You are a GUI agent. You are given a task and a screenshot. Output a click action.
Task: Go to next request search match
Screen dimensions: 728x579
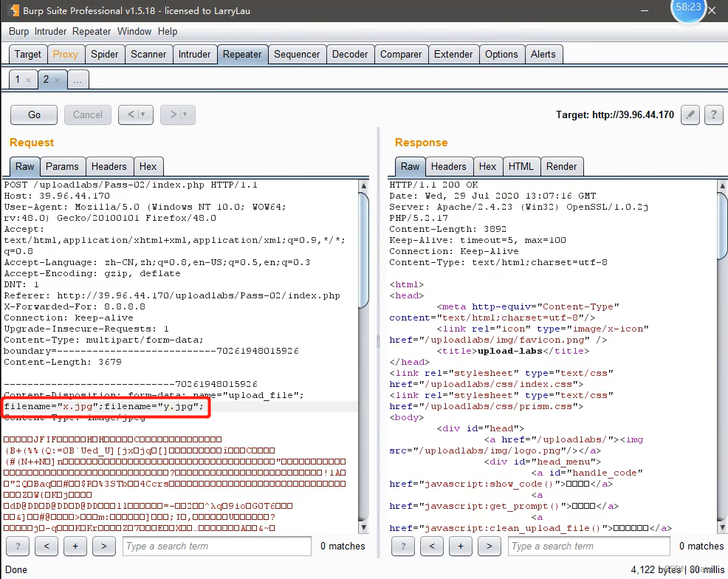[x=104, y=546]
